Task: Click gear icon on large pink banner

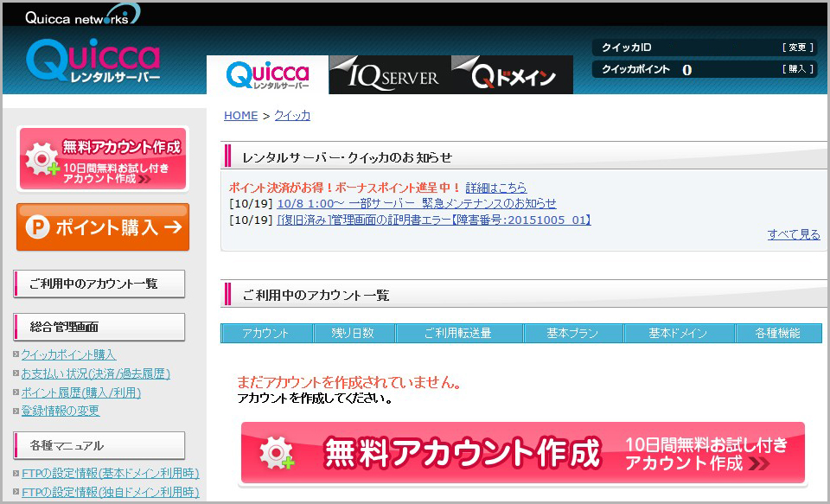Action: [277, 453]
